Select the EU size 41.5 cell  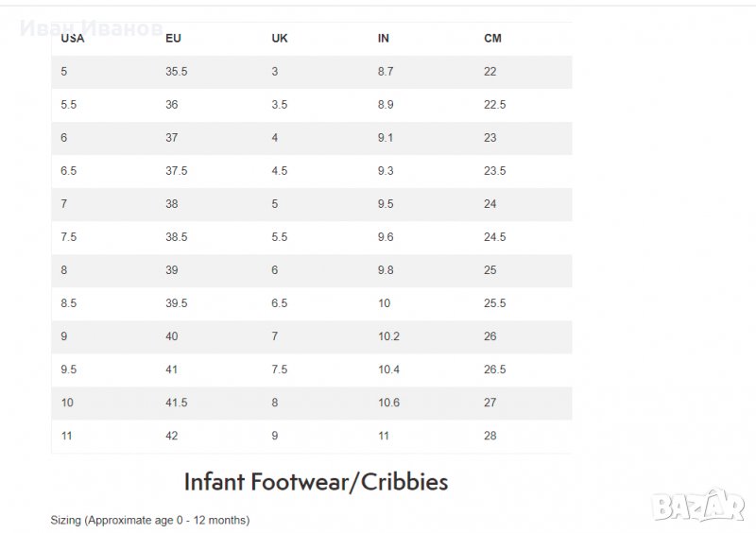176,403
